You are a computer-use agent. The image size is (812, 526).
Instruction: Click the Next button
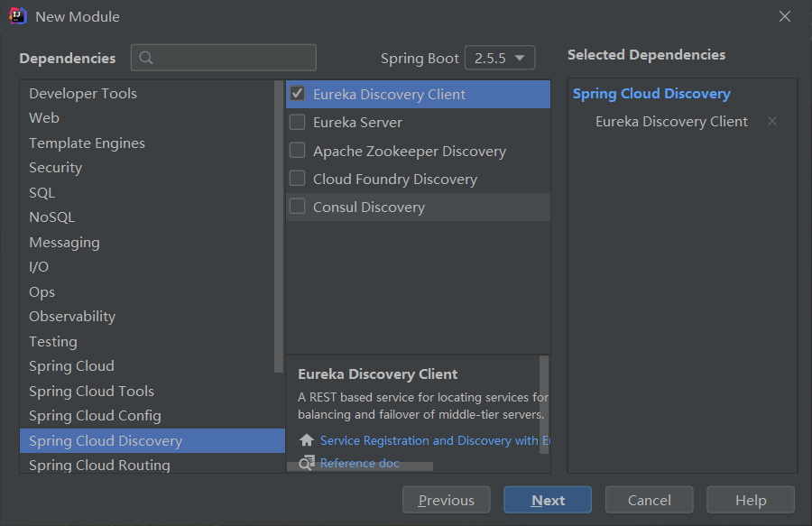(x=548, y=500)
